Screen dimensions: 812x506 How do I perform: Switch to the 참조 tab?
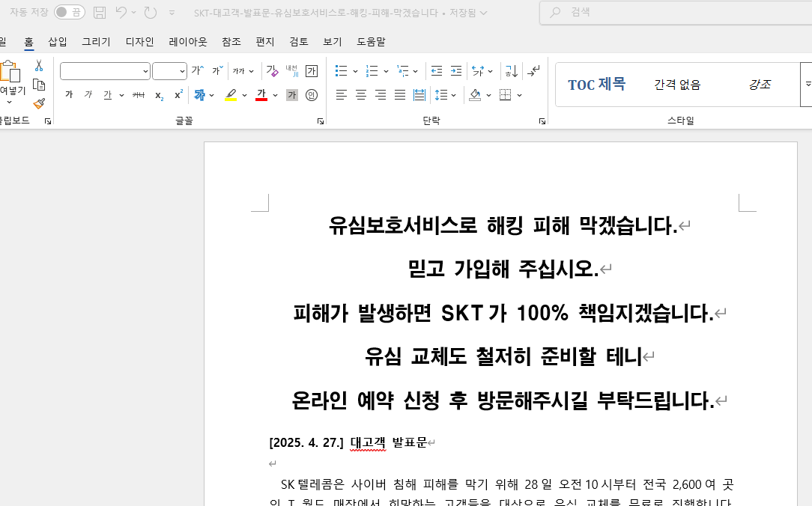point(231,41)
